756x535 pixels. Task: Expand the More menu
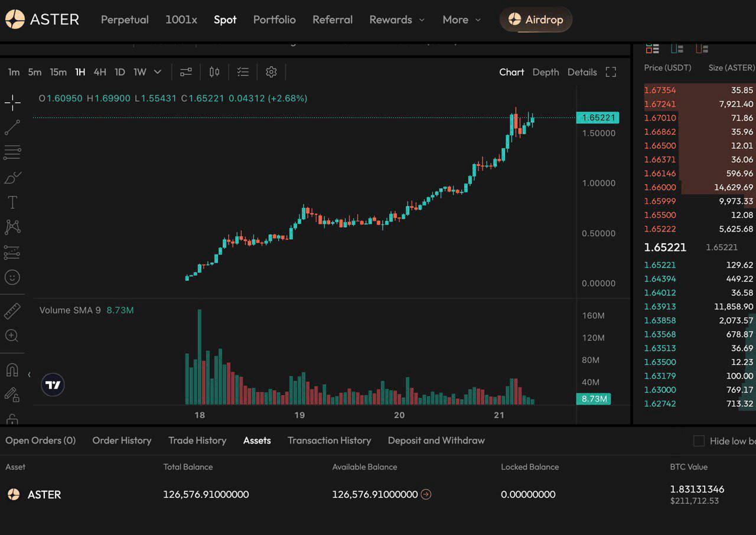[x=462, y=19]
